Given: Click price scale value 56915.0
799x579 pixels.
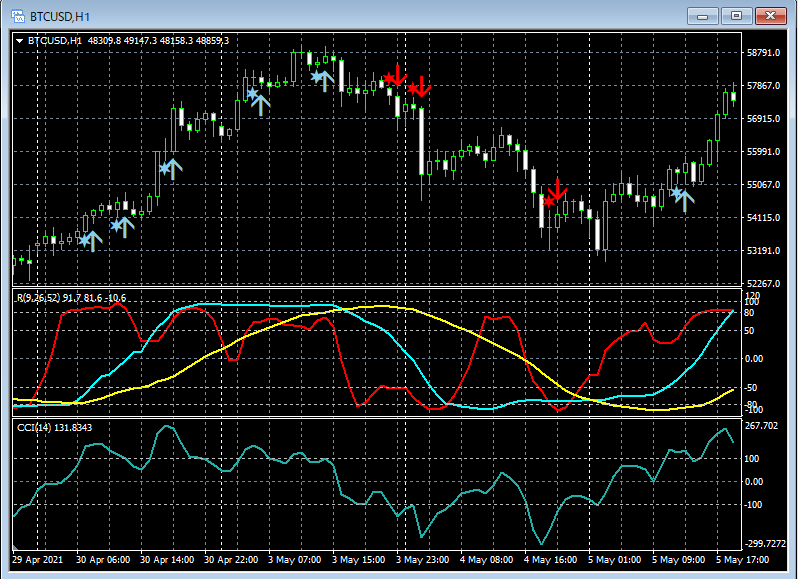Looking at the screenshot, I should (763, 118).
